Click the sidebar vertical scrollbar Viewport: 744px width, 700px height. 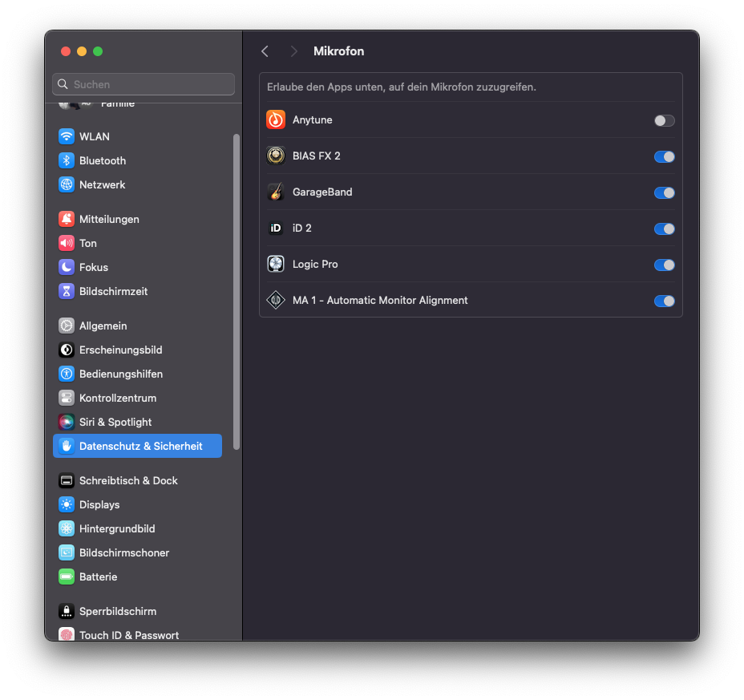point(237,292)
